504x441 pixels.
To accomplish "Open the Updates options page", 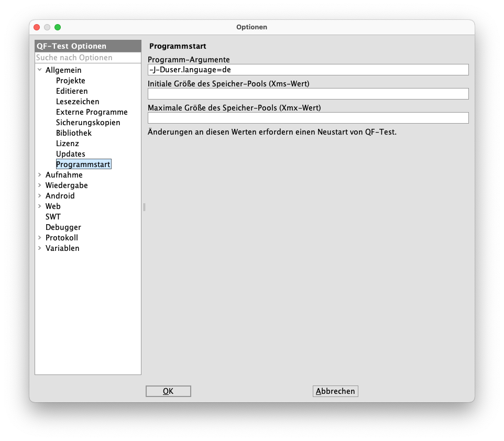I will (x=71, y=154).
